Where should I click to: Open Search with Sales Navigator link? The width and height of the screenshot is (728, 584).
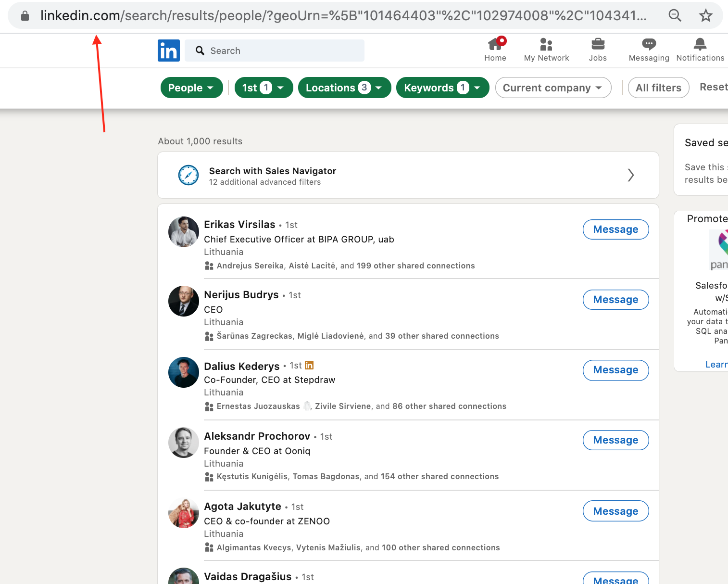pos(272,171)
